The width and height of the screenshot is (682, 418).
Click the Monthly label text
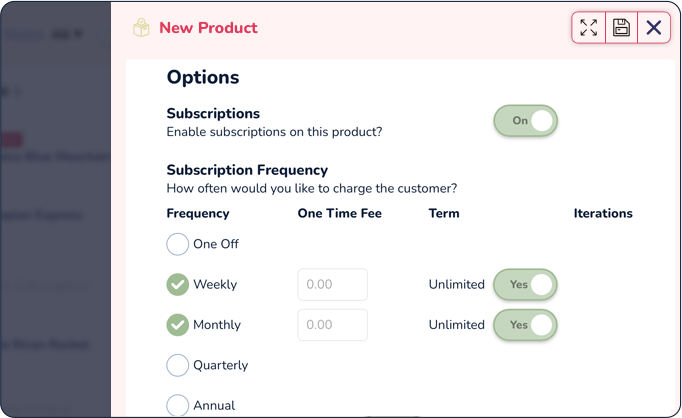pos(217,325)
